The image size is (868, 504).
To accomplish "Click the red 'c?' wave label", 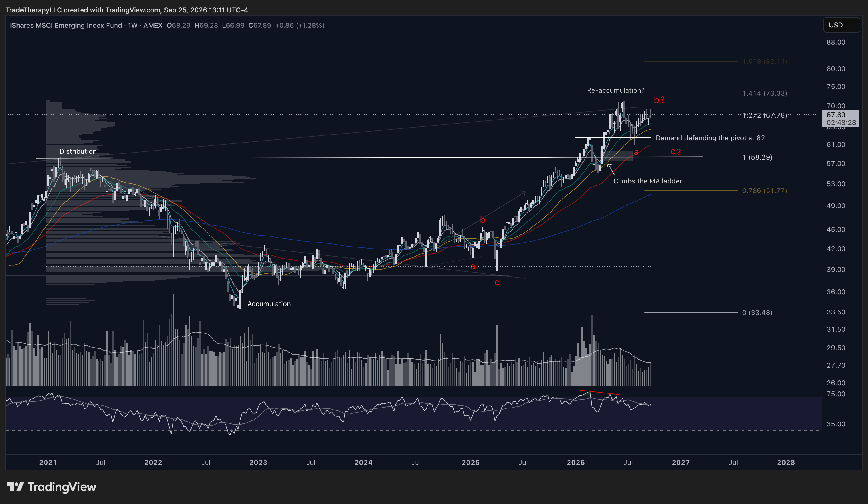I will coord(676,152).
